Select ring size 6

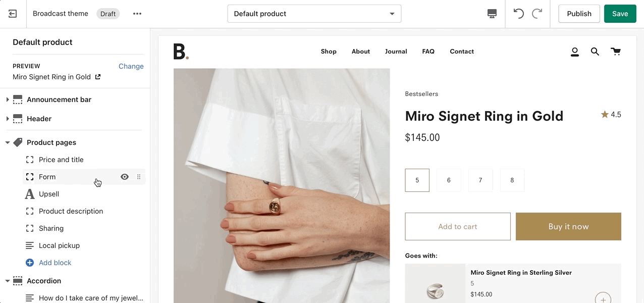coord(449,180)
